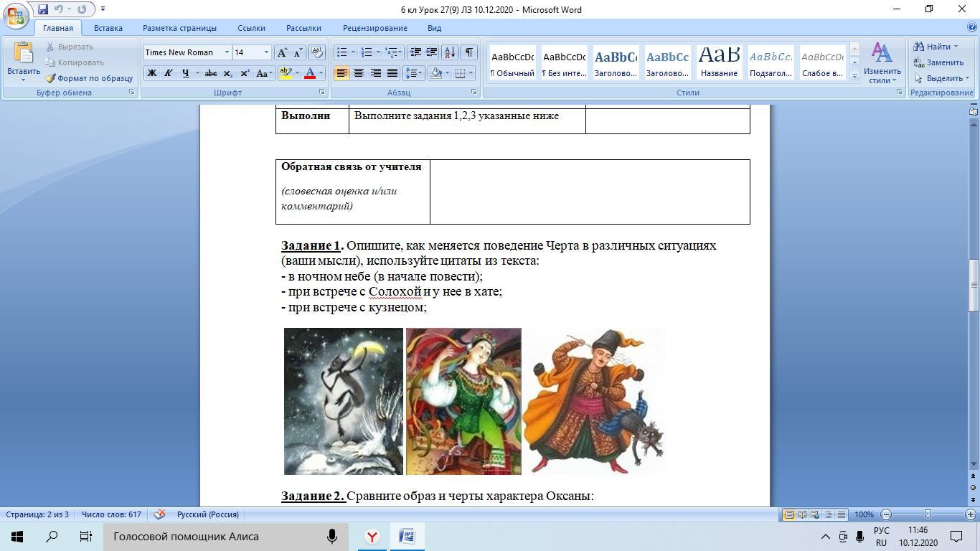980x551 pixels.
Task: Select the Обычный style
Action: click(x=512, y=62)
